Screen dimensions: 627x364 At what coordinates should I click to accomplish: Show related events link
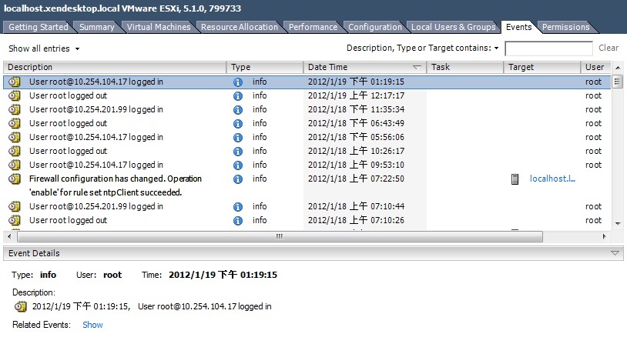(x=92, y=325)
